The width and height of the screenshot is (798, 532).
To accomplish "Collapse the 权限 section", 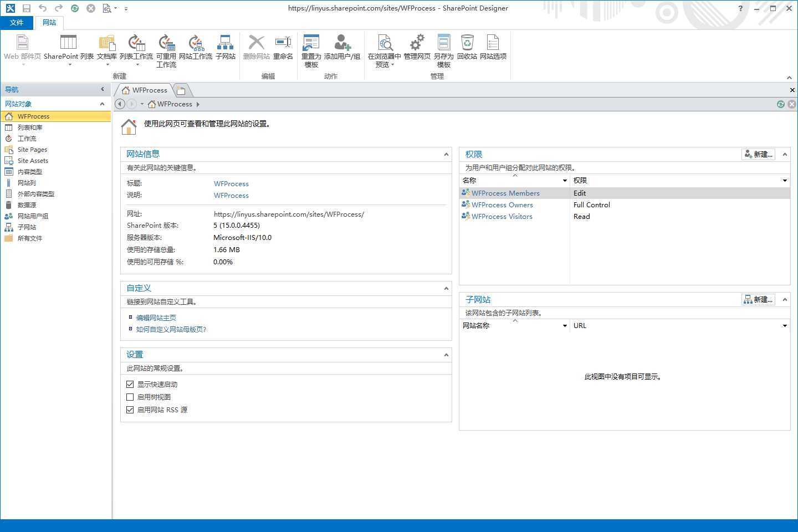I will pos(785,155).
